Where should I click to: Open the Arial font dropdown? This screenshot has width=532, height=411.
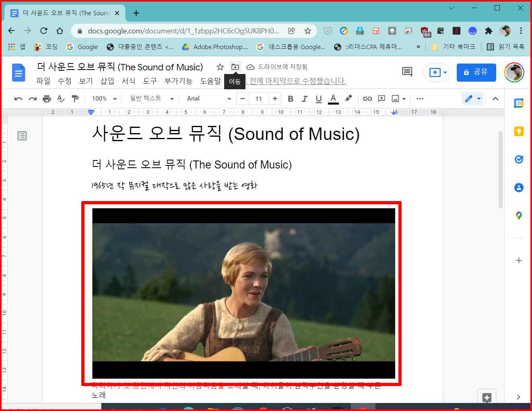pyautogui.click(x=209, y=99)
